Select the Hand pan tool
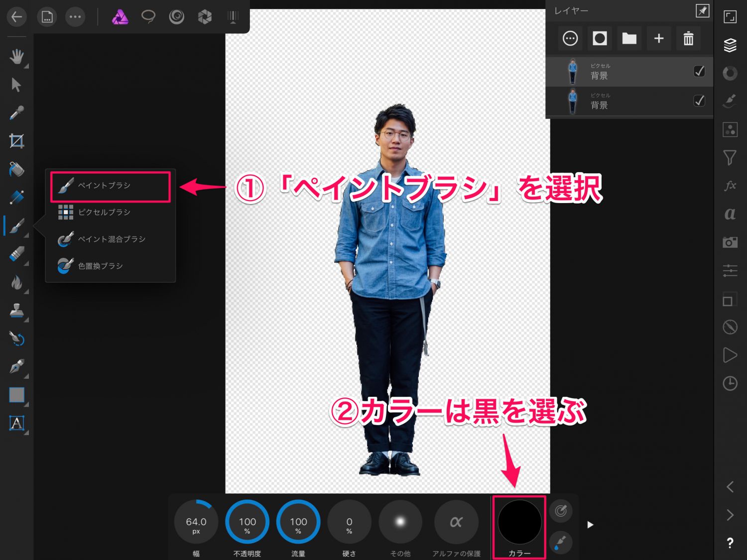747x560 pixels. 16,57
